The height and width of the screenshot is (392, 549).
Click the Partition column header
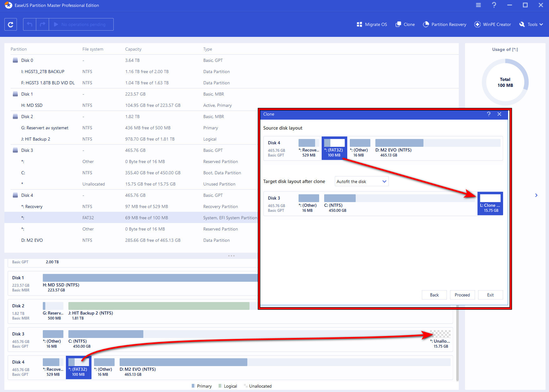[x=19, y=49]
